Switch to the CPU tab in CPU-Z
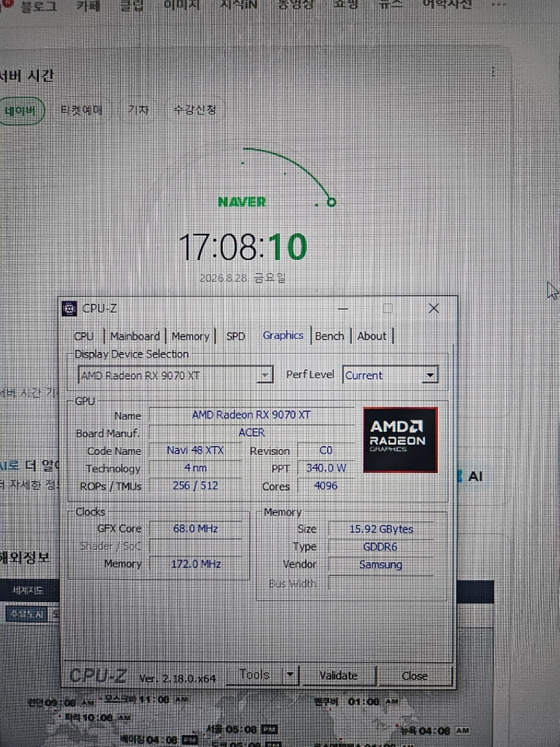Image resolution: width=560 pixels, height=747 pixels. point(84,336)
